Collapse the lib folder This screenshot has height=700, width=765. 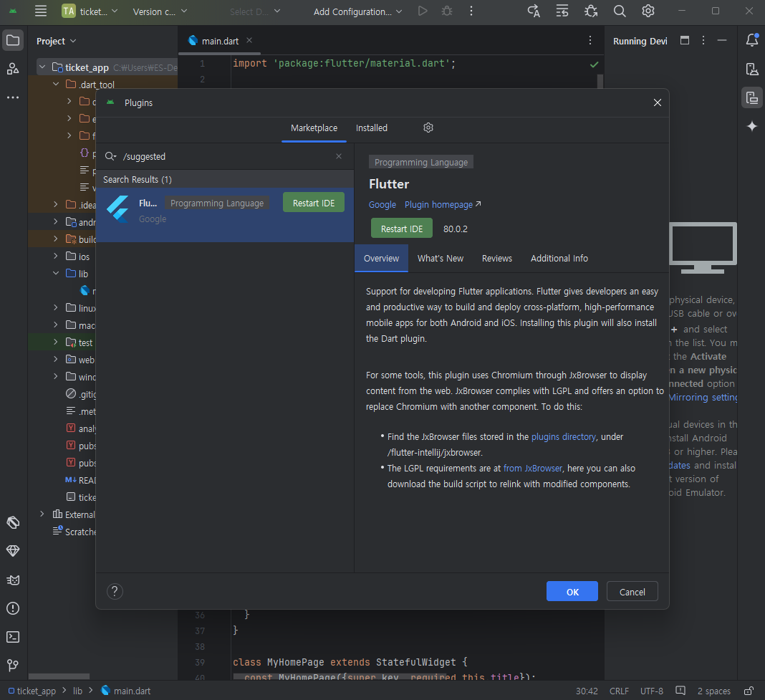[56, 274]
